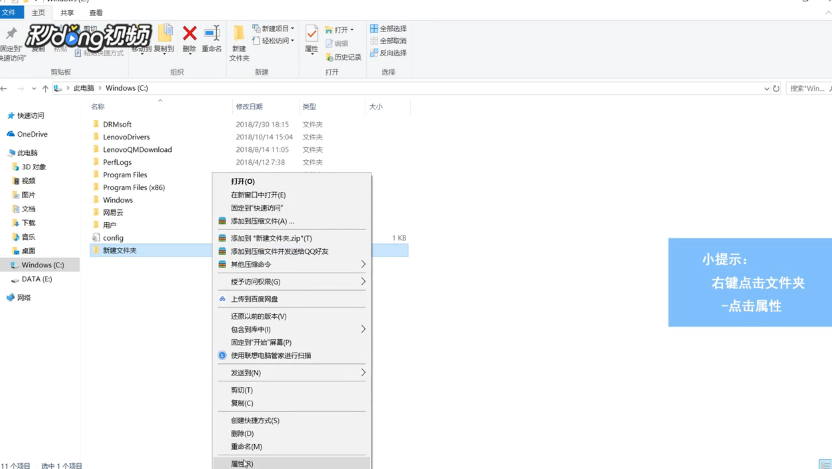832x469 pixels.
Task: Sort by the 名称 (Name) column header
Action: click(x=98, y=107)
